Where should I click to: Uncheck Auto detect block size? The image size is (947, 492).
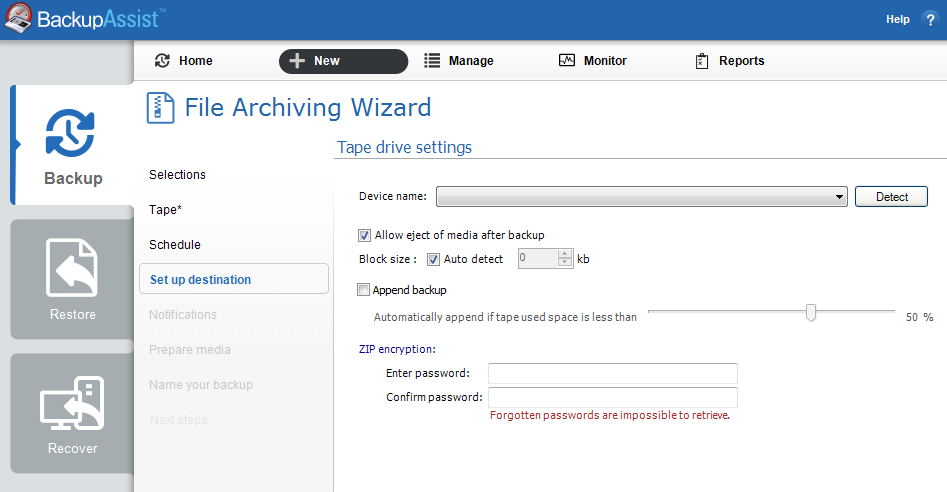pyautogui.click(x=434, y=260)
